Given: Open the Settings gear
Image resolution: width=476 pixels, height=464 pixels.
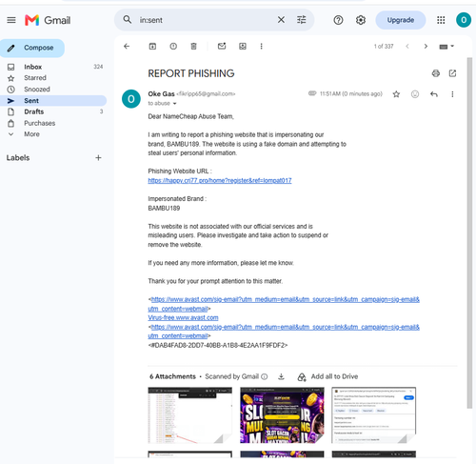Looking at the screenshot, I should tap(361, 20).
